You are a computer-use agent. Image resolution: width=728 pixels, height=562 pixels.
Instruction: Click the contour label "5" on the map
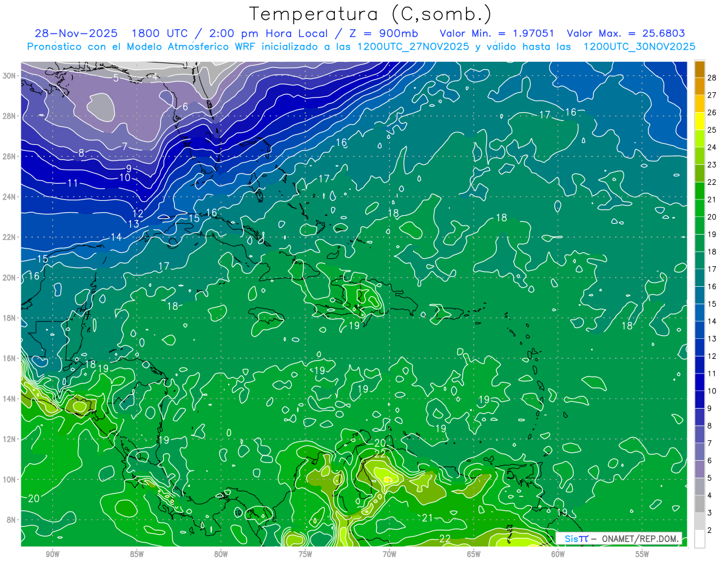tap(116, 77)
